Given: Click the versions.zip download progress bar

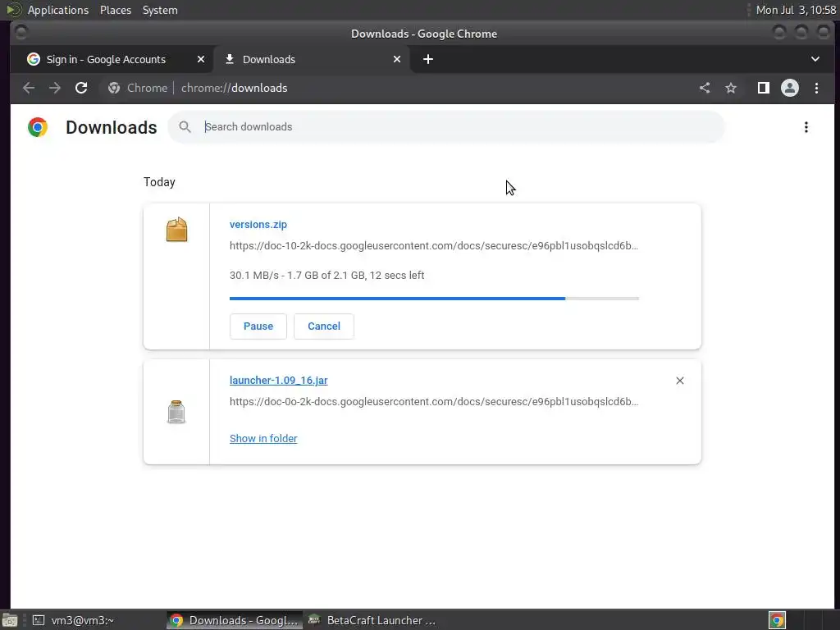Looking at the screenshot, I should click(x=434, y=299).
